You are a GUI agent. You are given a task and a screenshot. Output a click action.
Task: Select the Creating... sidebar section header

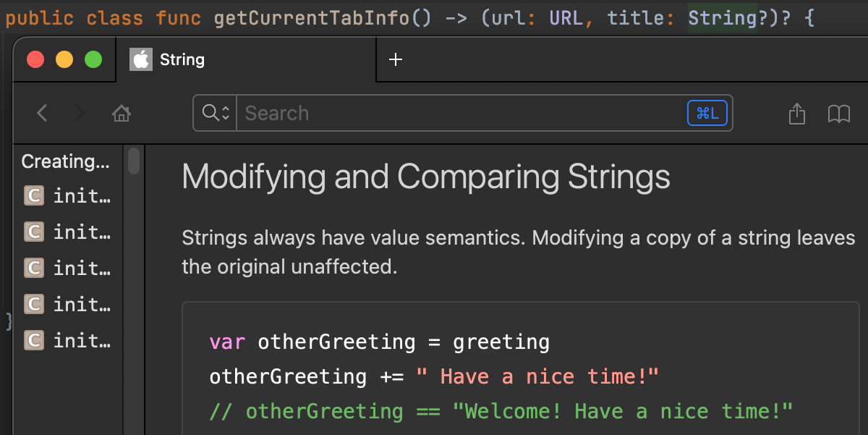coord(65,161)
